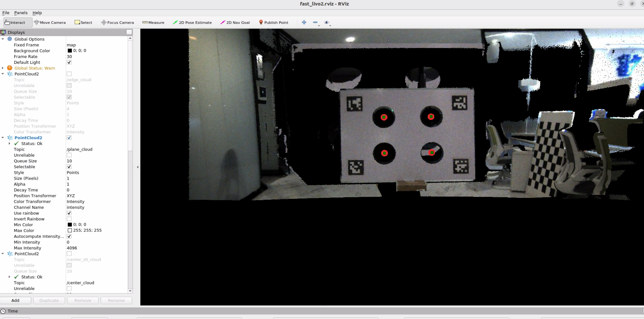Activate 2D Pose Estimate tool

[192, 22]
